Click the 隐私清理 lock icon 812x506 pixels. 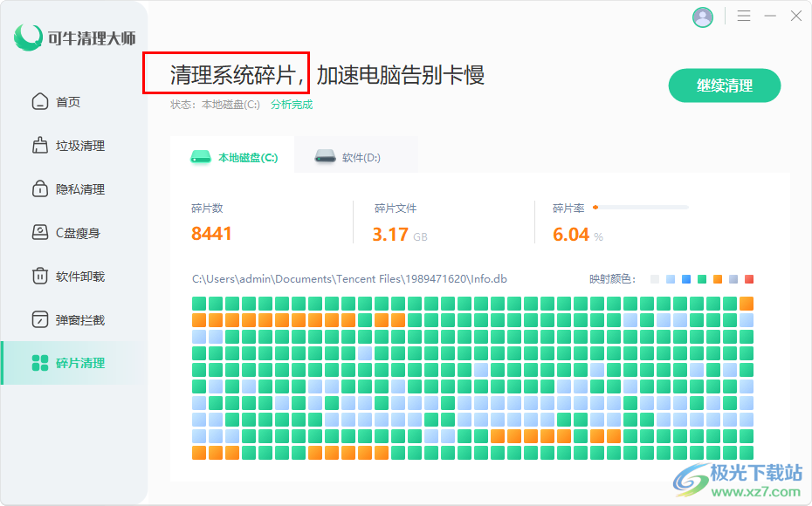40,188
